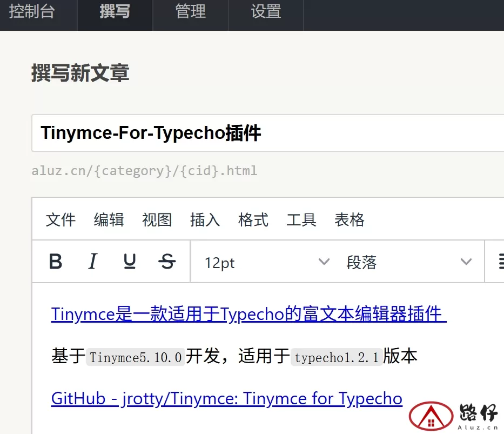Enable strikethrough formatting

[167, 262]
